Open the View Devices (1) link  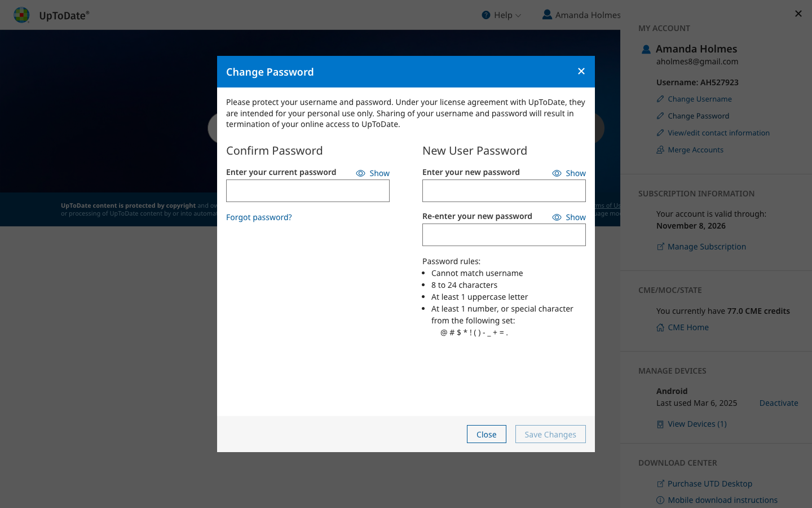(698, 424)
